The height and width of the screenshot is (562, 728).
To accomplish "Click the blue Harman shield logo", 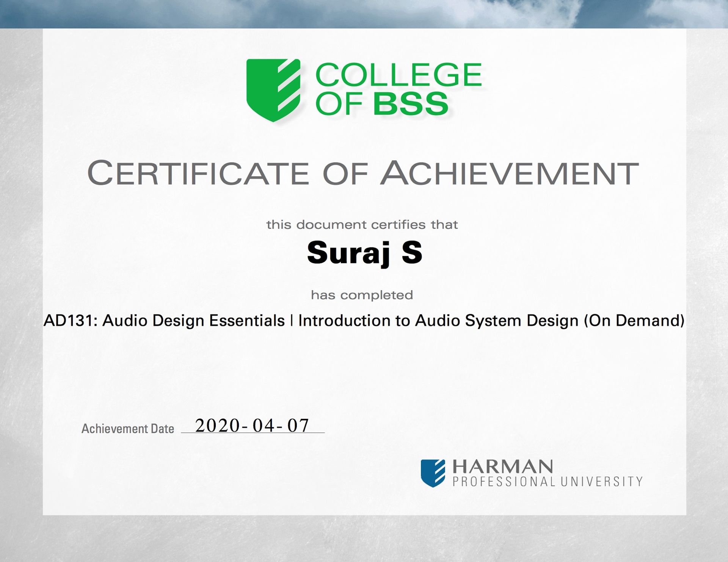I will [433, 473].
